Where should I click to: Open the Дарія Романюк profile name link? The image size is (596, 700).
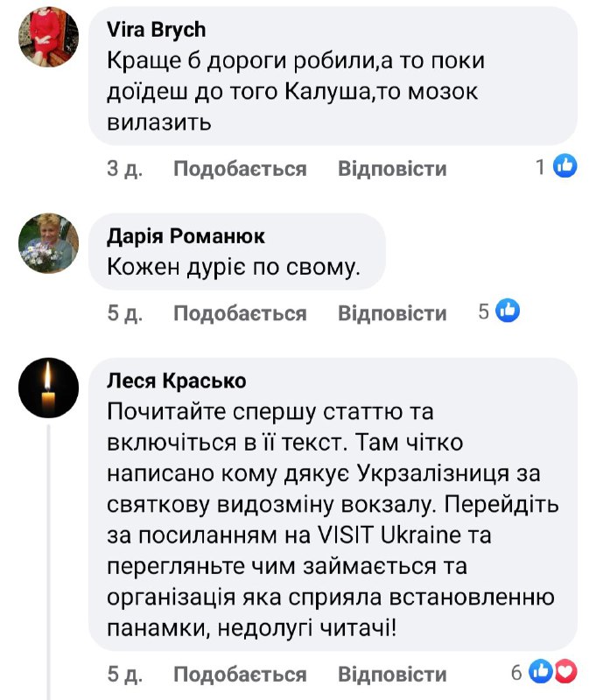[186, 236]
